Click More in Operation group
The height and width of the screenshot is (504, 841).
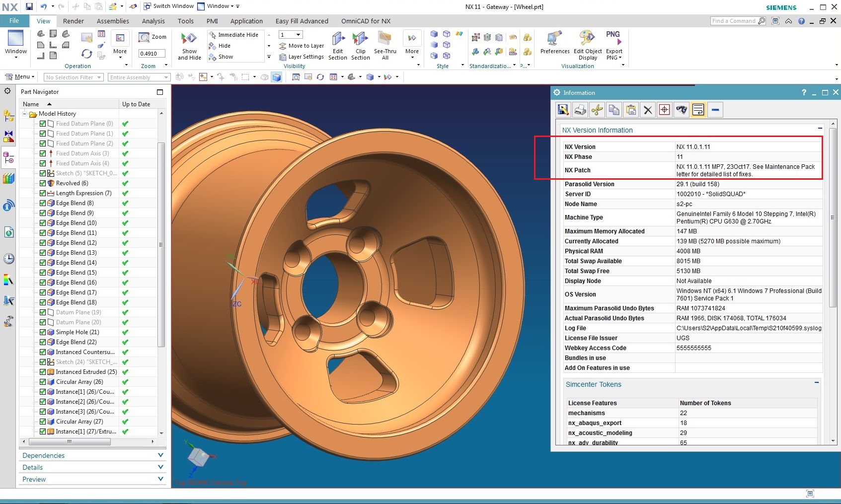pos(120,45)
